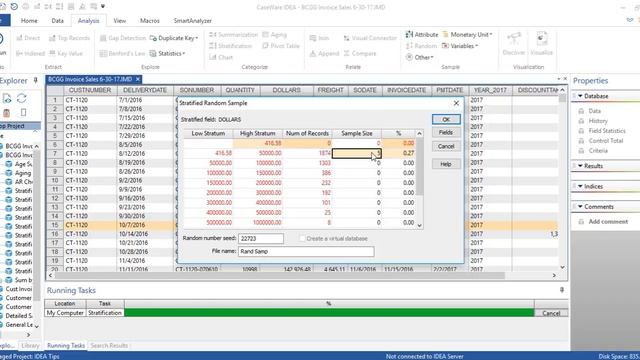
Task: Select the Analysis ribbon tab
Action: pos(88,20)
